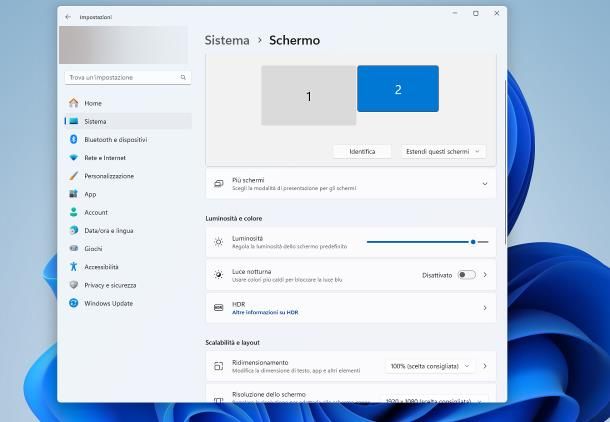Click the Bluetooth icon in sidebar
Screen dimensions: 610x422
(x=74, y=139)
